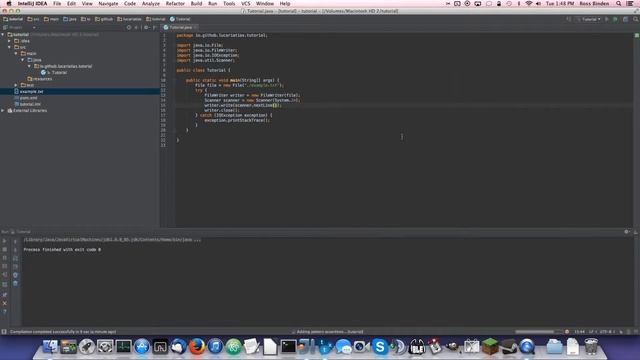Screen dimensions: 640x360
Task: Open the Navigate menu
Action: coord(108,3)
